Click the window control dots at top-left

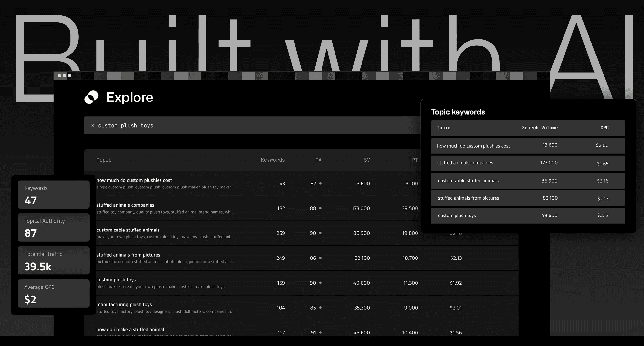pos(63,75)
